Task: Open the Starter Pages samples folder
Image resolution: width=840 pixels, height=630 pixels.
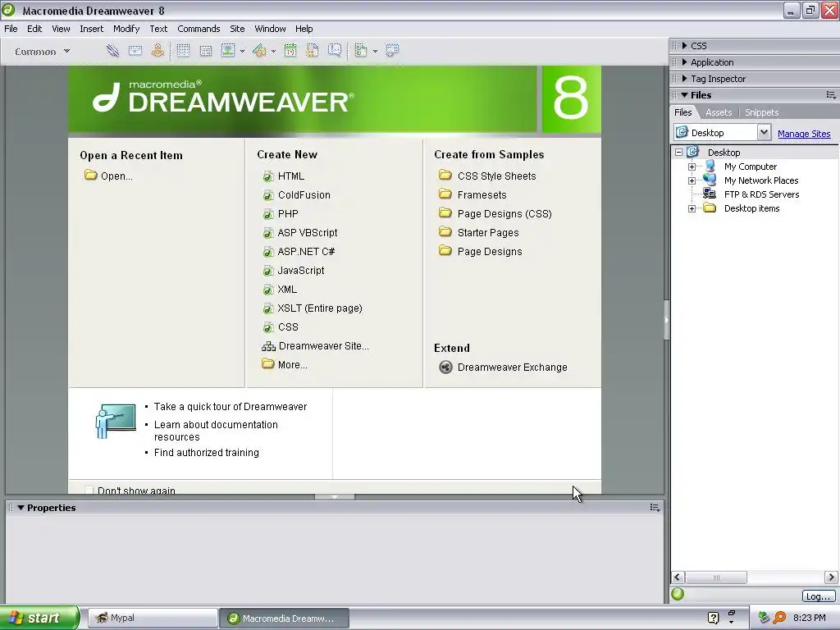Action: pos(478,232)
